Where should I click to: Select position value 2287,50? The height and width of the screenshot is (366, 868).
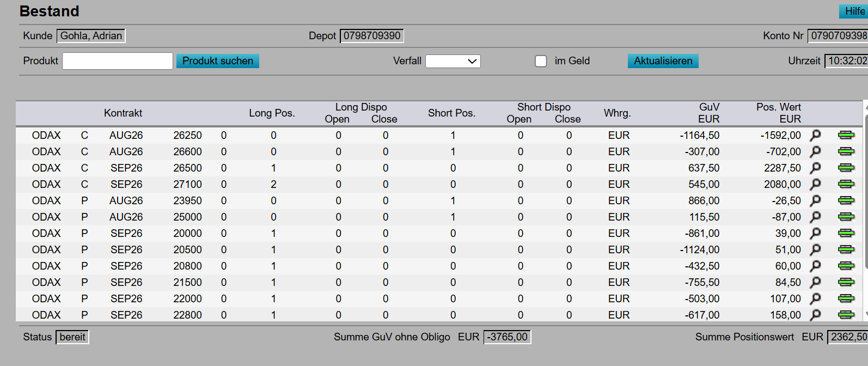(x=783, y=168)
